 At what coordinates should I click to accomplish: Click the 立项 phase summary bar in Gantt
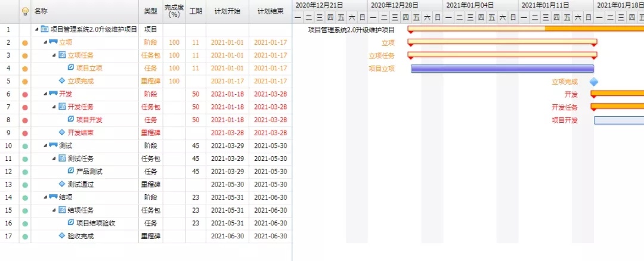click(x=502, y=42)
